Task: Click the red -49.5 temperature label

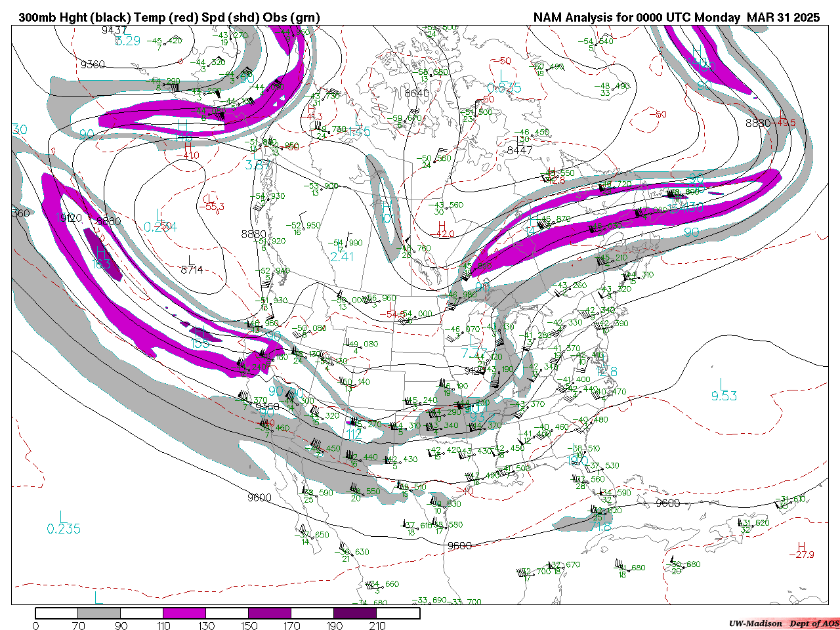Action: (786, 123)
